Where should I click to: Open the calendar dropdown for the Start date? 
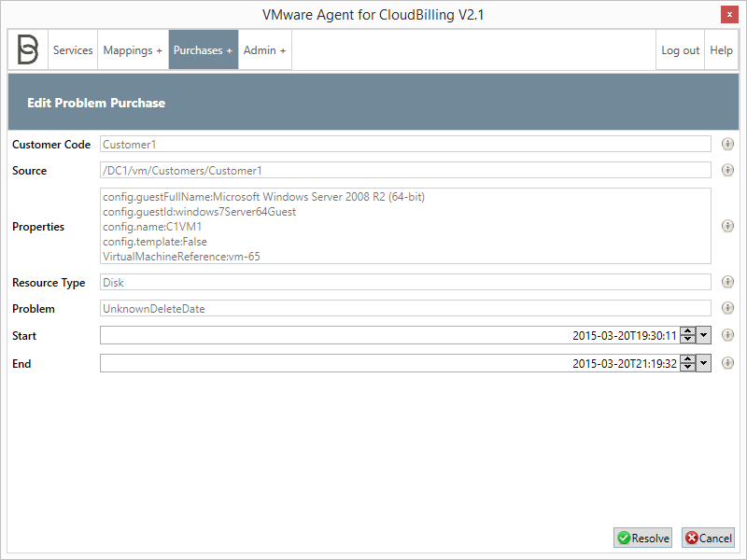coord(703,334)
